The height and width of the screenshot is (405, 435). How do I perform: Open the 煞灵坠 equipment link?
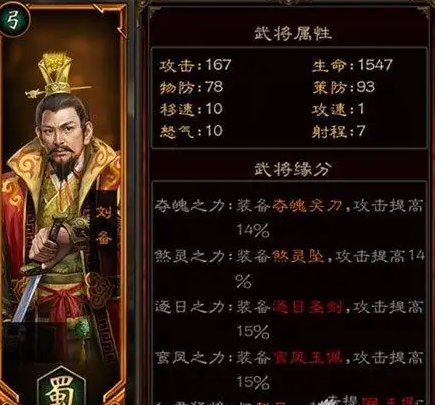(x=298, y=256)
